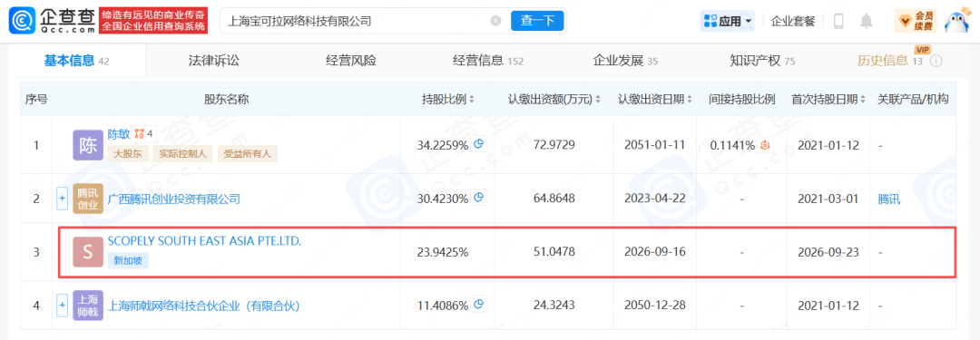This screenshot has height=340, width=980.
Task: Select the 51.0478 capital cell
Action: 554,252
